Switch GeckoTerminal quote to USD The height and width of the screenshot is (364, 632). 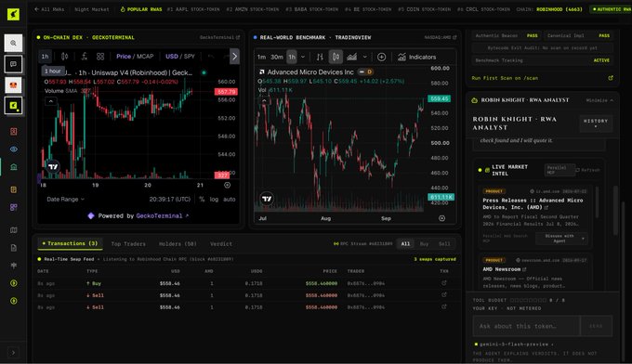[172, 57]
